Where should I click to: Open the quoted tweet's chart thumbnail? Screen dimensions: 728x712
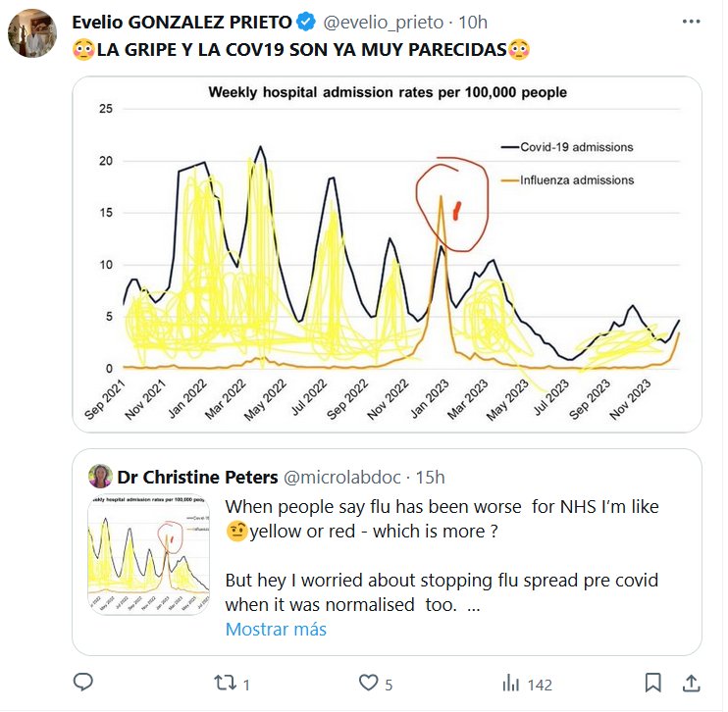click(x=149, y=555)
